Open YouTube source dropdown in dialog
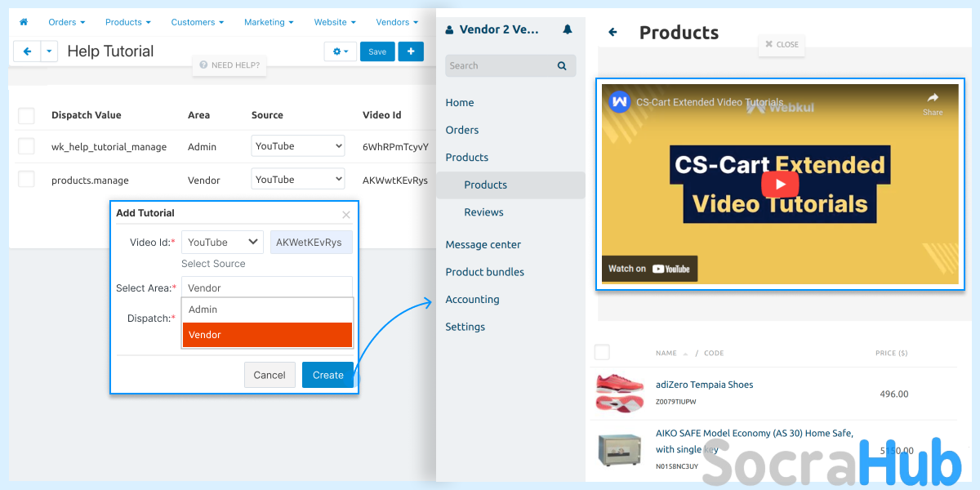 [222, 243]
